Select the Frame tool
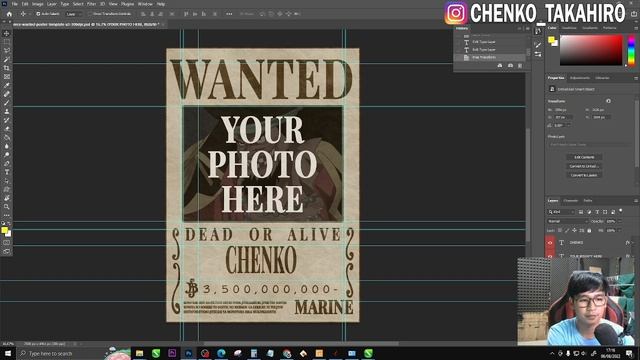The image size is (640, 360). point(7,77)
